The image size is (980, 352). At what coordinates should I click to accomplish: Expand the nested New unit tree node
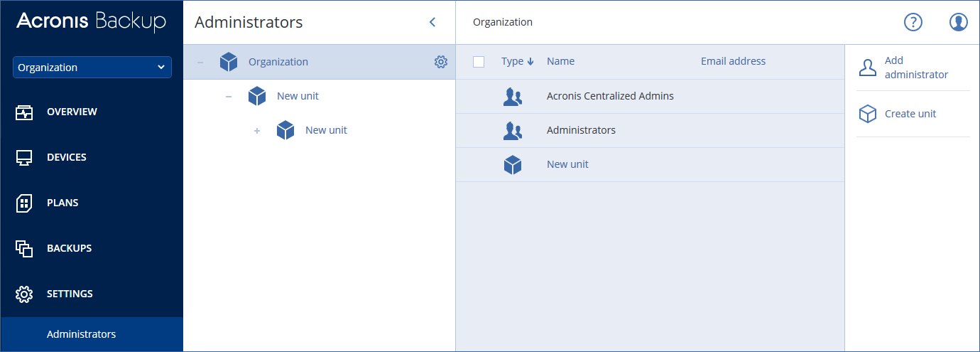click(x=257, y=131)
